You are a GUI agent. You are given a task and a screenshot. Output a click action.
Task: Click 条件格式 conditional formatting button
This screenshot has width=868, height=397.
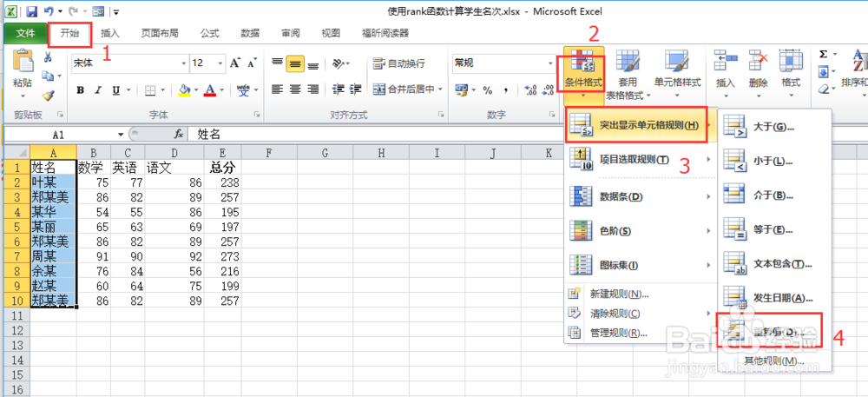pyautogui.click(x=584, y=76)
